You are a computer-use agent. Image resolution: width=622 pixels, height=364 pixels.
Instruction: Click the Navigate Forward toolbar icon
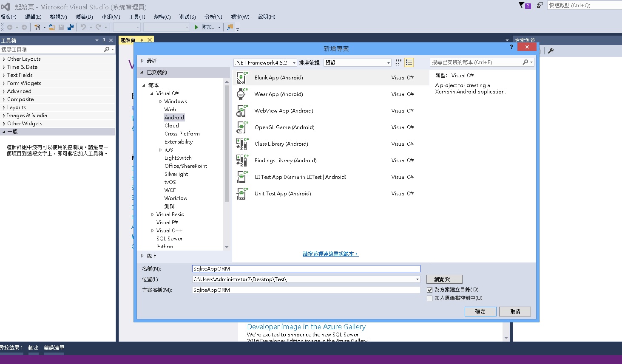point(24,27)
